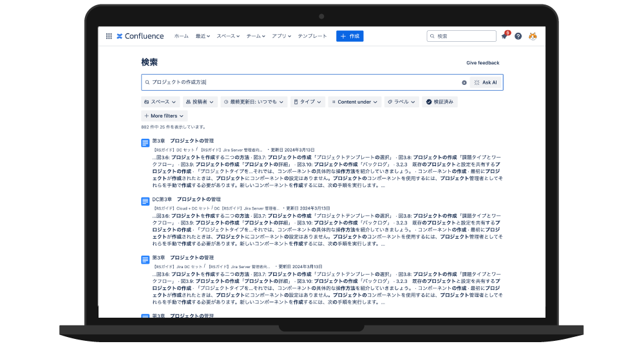Expand the スペース top navigation menu
The width and height of the screenshot is (644, 346).
228,36
